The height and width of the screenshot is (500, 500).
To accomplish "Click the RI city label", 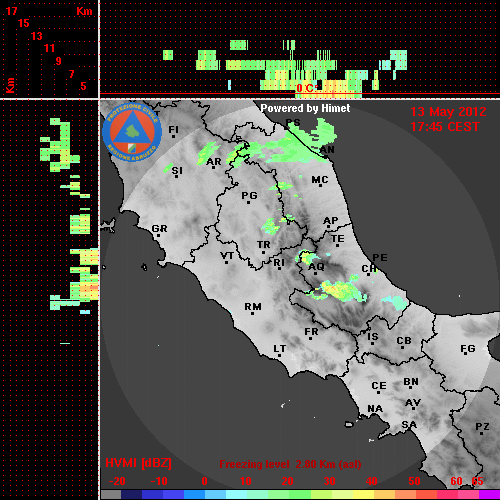I will click(x=279, y=263).
